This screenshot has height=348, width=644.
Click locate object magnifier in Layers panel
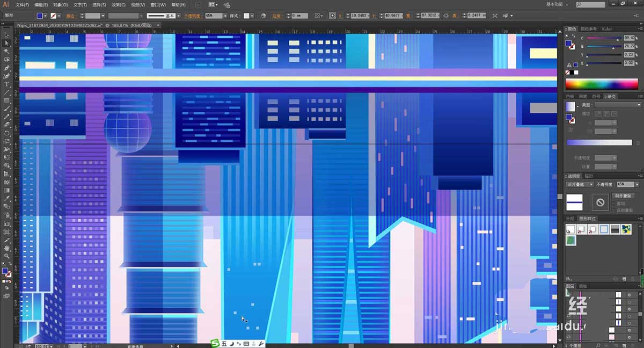click(599, 345)
